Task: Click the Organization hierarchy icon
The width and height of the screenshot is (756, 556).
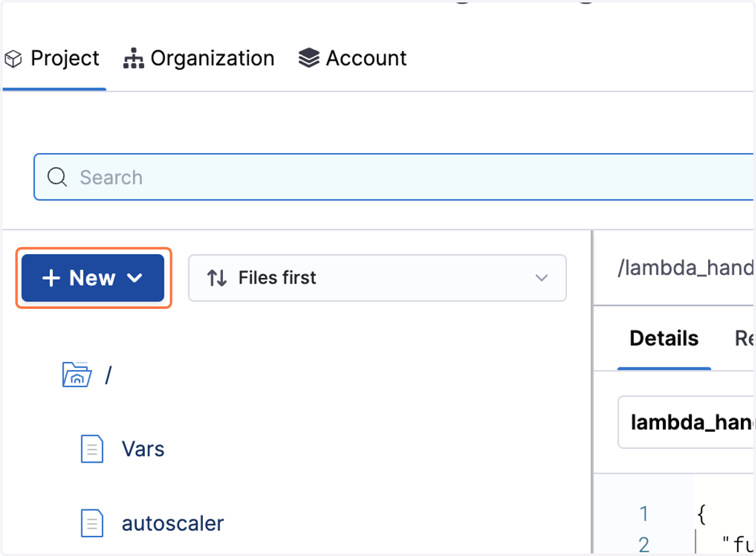Action: point(133,59)
